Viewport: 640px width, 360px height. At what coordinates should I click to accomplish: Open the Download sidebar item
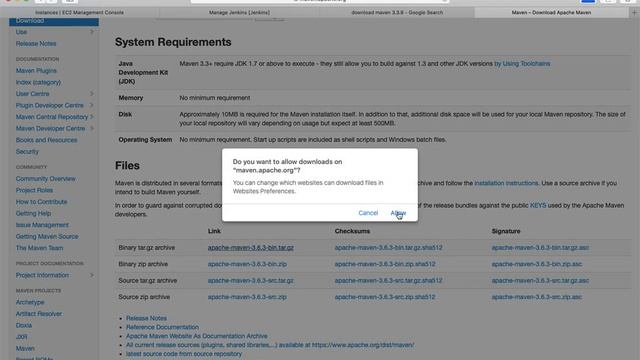pyautogui.click(x=54, y=21)
